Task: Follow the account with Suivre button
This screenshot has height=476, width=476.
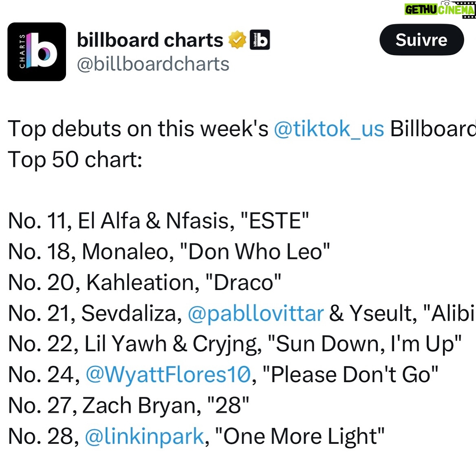Action: click(422, 40)
